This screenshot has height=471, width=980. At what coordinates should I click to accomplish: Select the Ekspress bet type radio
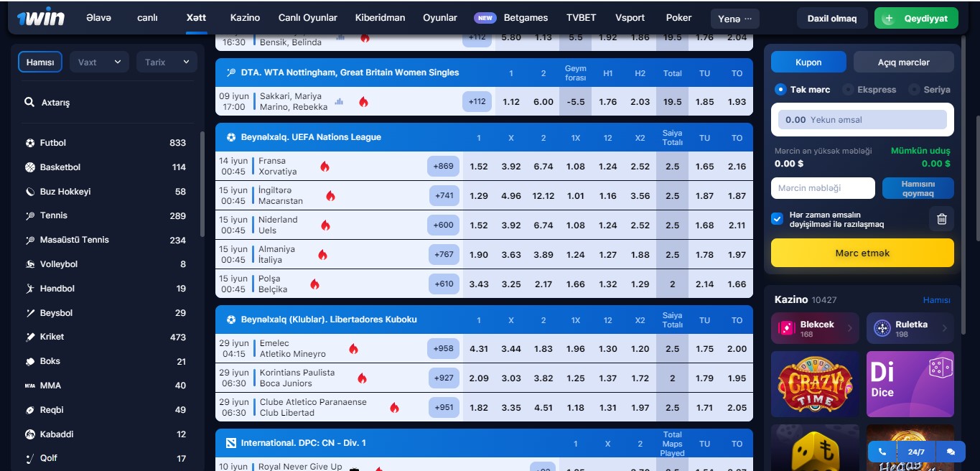(x=848, y=90)
